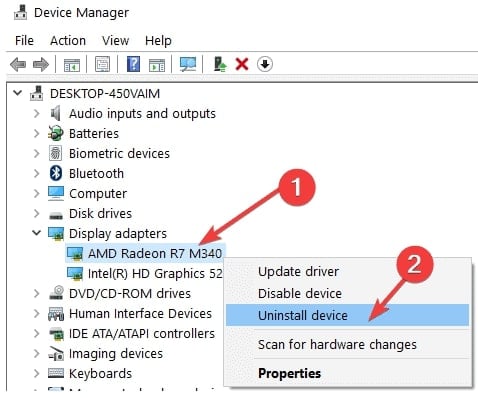This screenshot has width=478, height=398.
Task: Click the Forward arrow toolbar icon
Action: [x=41, y=64]
